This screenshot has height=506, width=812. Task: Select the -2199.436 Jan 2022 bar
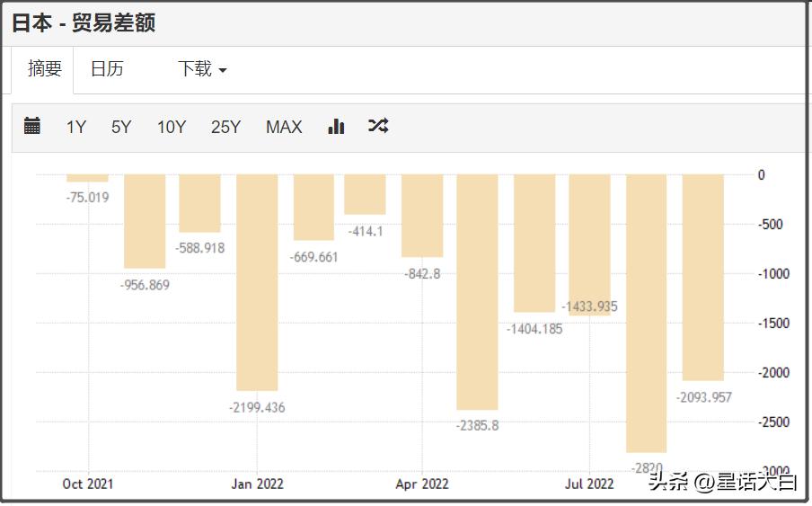(257, 281)
